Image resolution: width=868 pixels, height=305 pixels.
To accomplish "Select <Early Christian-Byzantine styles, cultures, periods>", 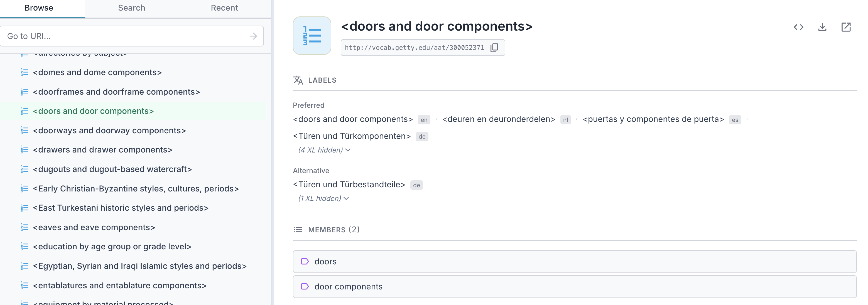I will point(136,189).
